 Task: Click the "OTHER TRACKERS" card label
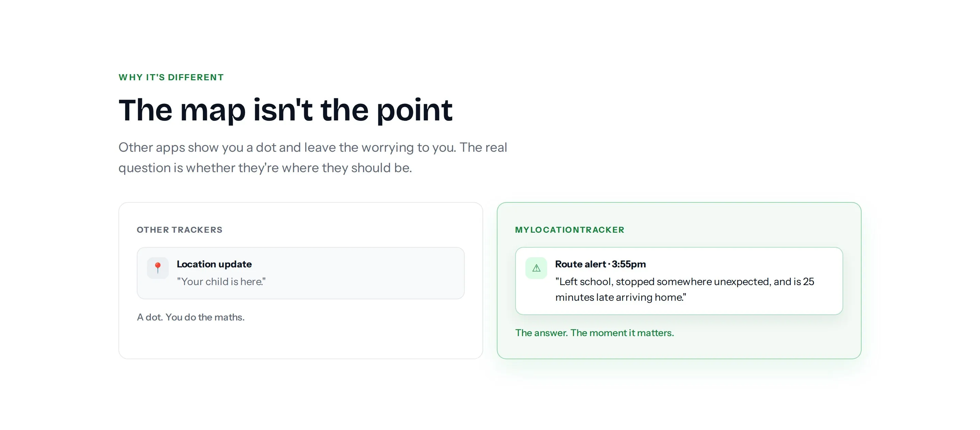pyautogui.click(x=180, y=230)
